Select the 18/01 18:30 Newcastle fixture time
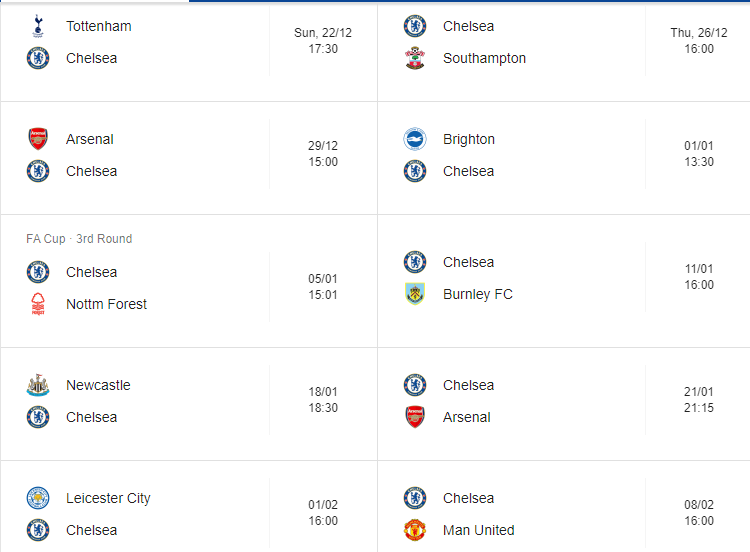The width and height of the screenshot is (750, 552). click(x=322, y=400)
